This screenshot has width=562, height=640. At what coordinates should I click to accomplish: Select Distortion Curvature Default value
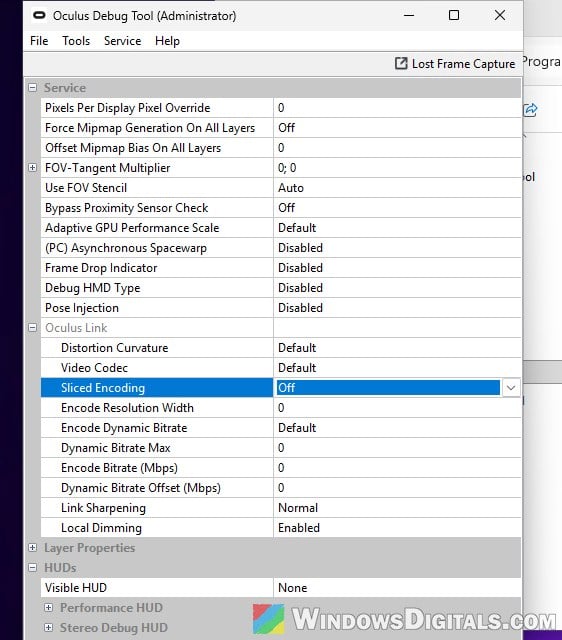click(397, 348)
